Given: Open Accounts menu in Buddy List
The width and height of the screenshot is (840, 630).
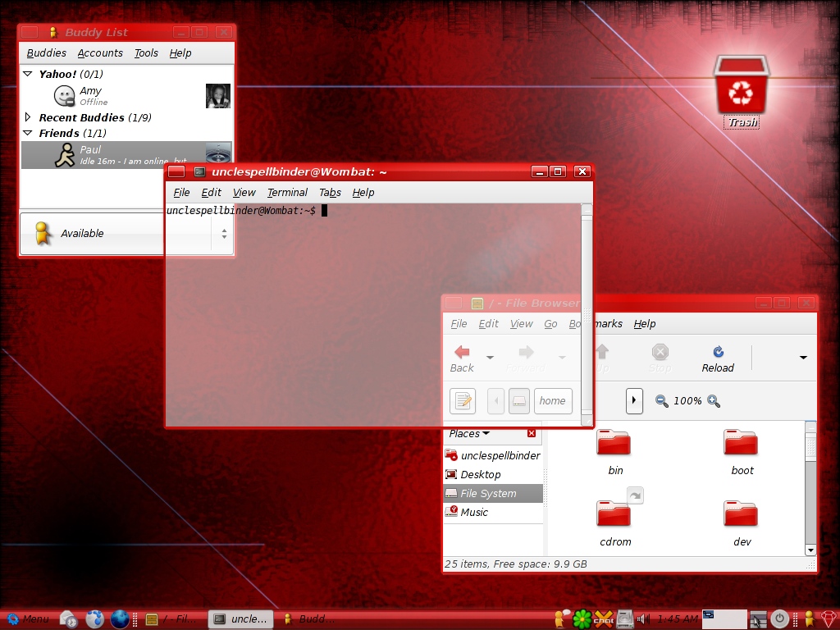Looking at the screenshot, I should pyautogui.click(x=100, y=53).
